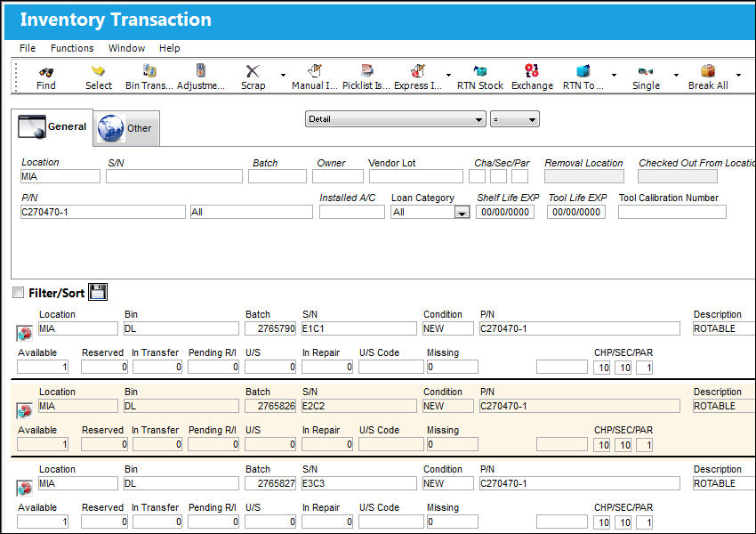Click the Installed A/C input field

pyautogui.click(x=352, y=212)
